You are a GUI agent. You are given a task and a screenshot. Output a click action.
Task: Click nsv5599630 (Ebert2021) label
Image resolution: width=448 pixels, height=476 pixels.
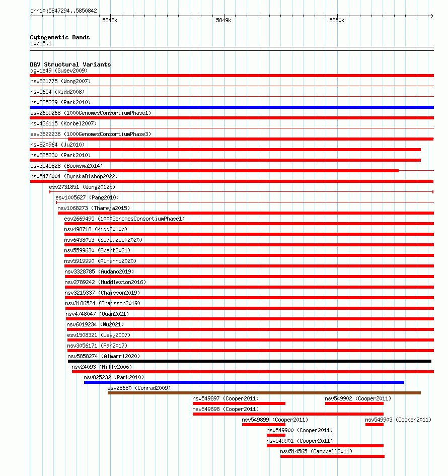coord(97,251)
